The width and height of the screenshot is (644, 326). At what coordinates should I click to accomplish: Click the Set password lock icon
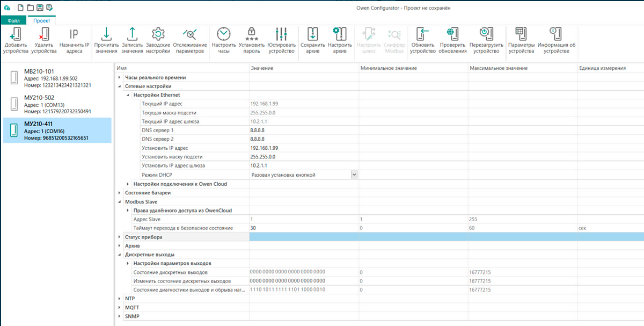pyautogui.click(x=251, y=34)
